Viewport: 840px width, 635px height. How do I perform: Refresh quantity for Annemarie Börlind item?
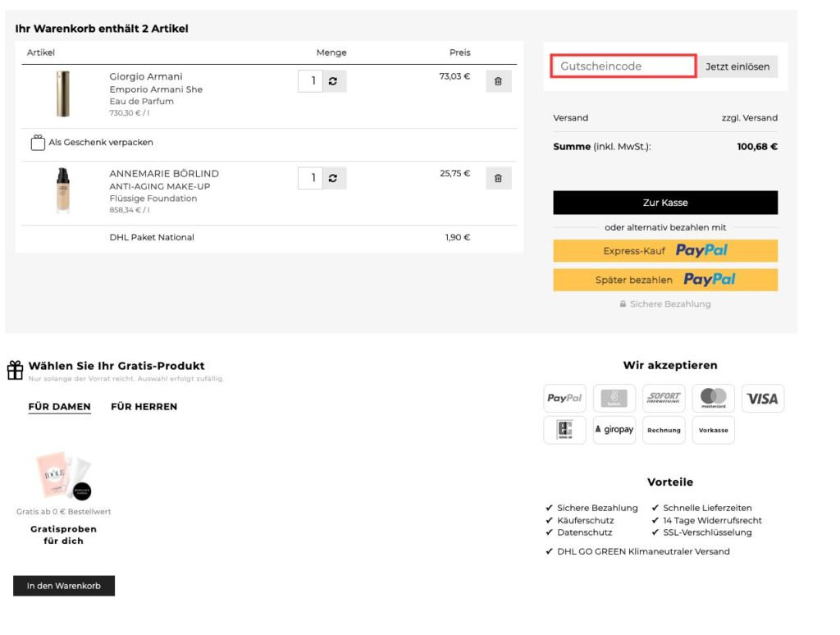[333, 178]
